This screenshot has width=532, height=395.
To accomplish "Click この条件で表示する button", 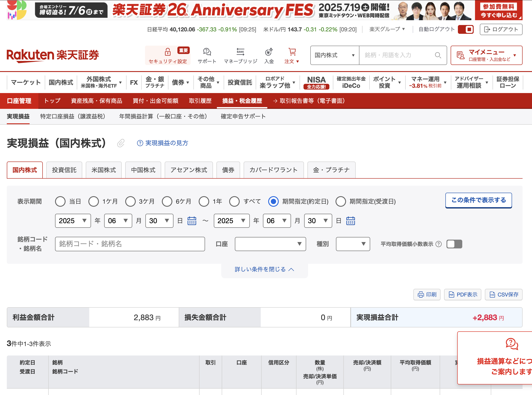I will point(478,200).
